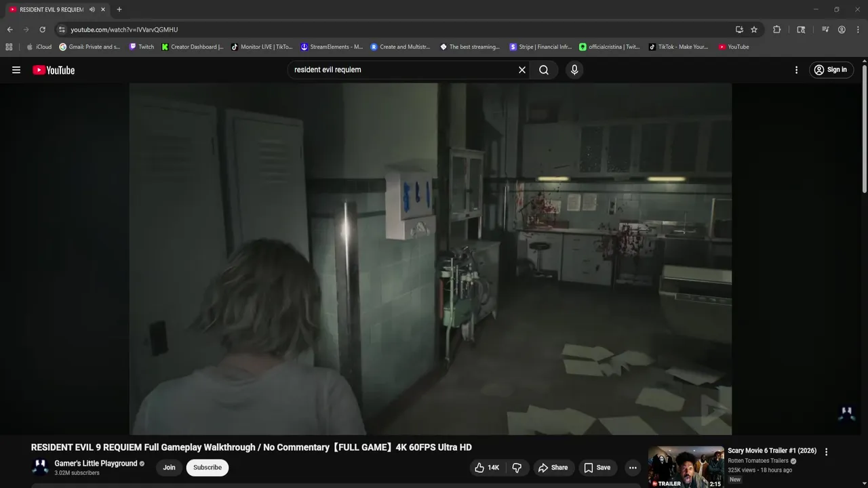Open the browser extensions puzzle icon
Viewport: 868px width, 488px height.
pos(777,30)
